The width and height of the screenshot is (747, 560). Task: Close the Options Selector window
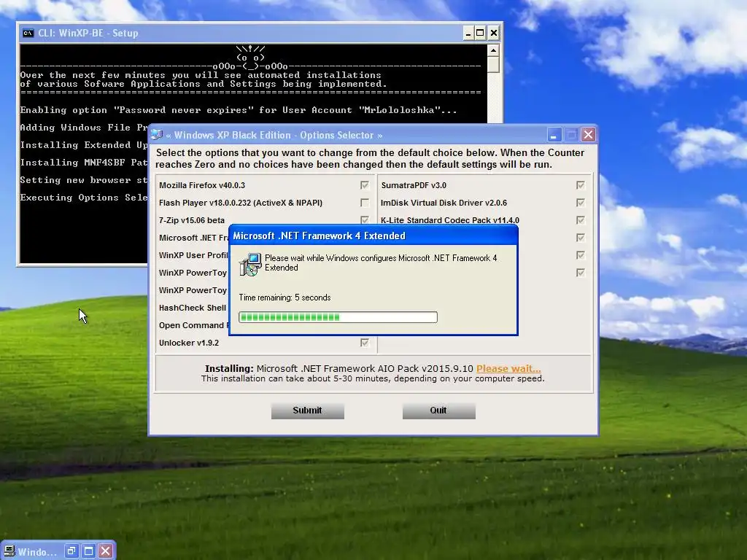point(589,135)
